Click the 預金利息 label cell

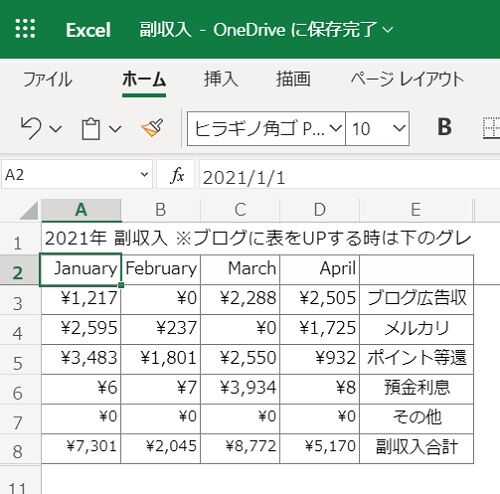pyautogui.click(x=416, y=389)
